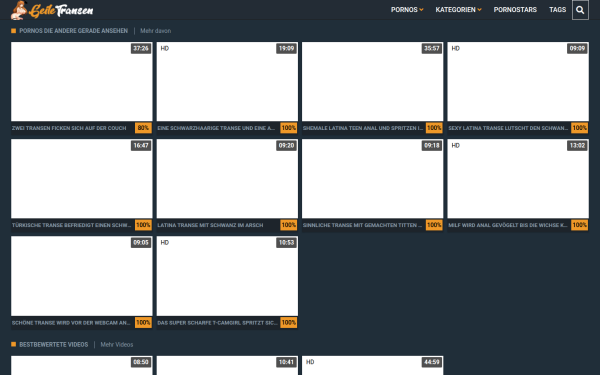Click the 80% rating badge
The height and width of the screenshot is (375, 600).
143,128
